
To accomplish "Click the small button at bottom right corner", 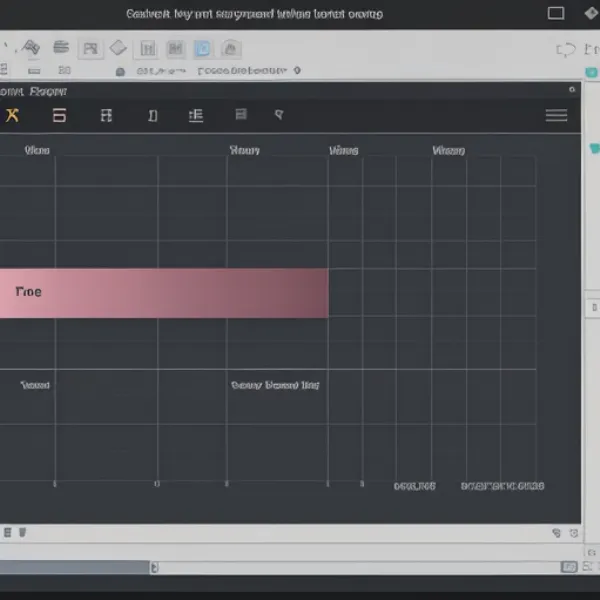I will pos(568,567).
